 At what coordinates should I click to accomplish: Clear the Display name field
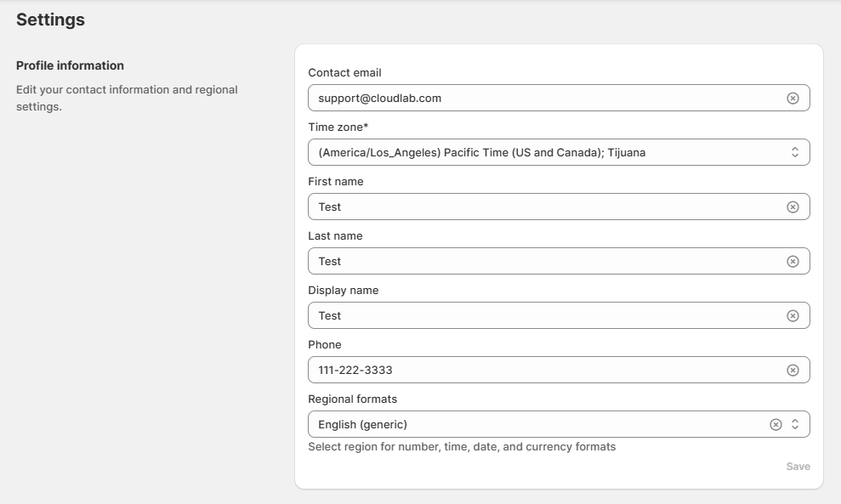793,315
